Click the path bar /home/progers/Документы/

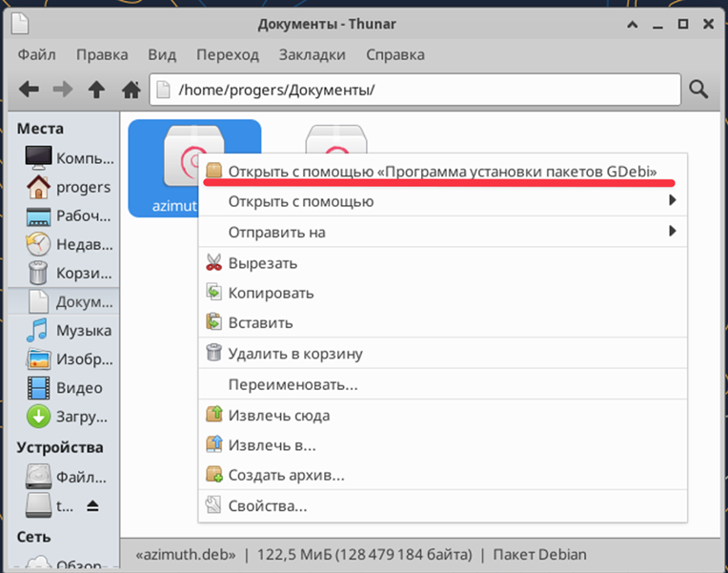click(415, 90)
